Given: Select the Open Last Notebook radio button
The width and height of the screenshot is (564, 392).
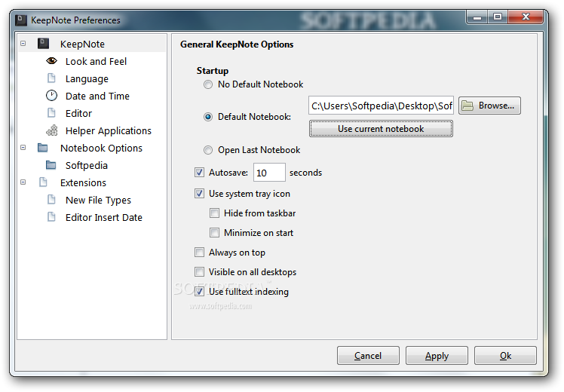Looking at the screenshot, I should pos(208,150).
